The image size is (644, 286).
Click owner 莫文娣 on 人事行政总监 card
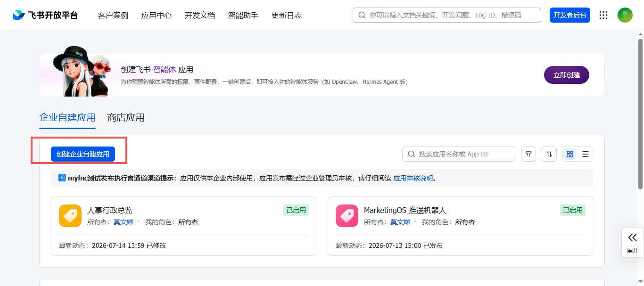point(124,222)
